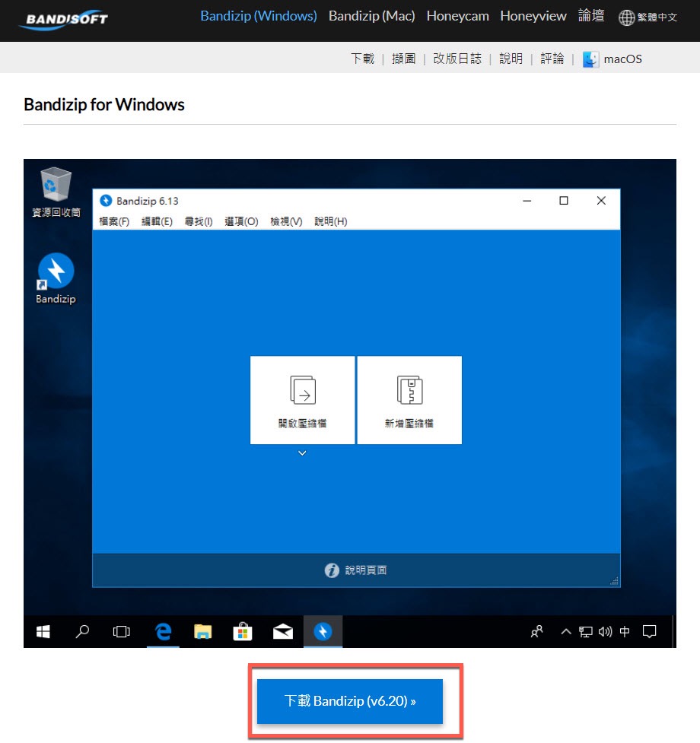Close the Bandizip 6.13 window
Screen dimensions: 700x743
tap(601, 201)
